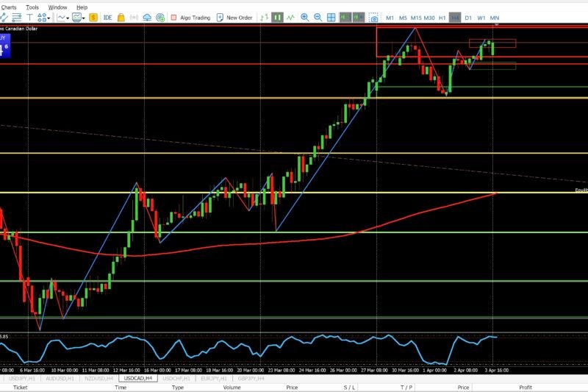Select the highlighted H4 timeframe
Image resolution: width=588 pixels, height=392 pixels.
coord(455,18)
